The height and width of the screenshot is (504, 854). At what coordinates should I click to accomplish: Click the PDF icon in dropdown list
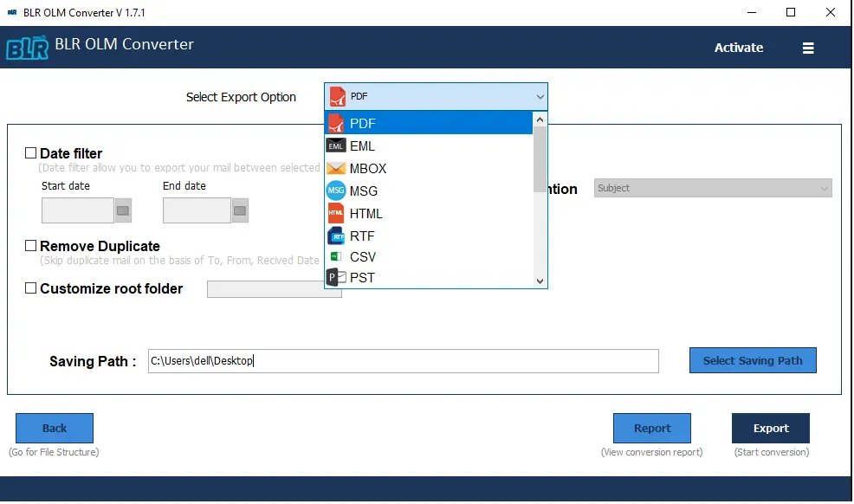(x=336, y=124)
